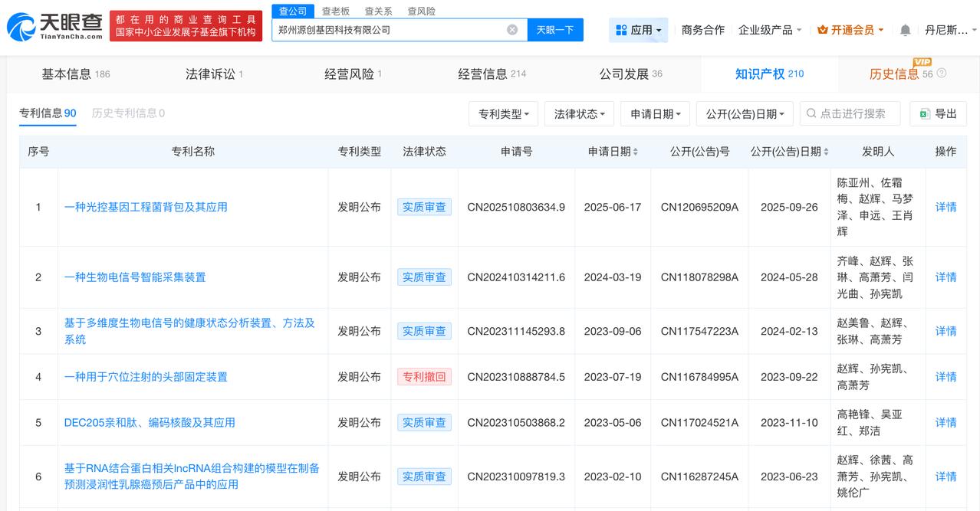Click publication number CN120695209A
The width and height of the screenshot is (980, 511).
tap(699, 207)
